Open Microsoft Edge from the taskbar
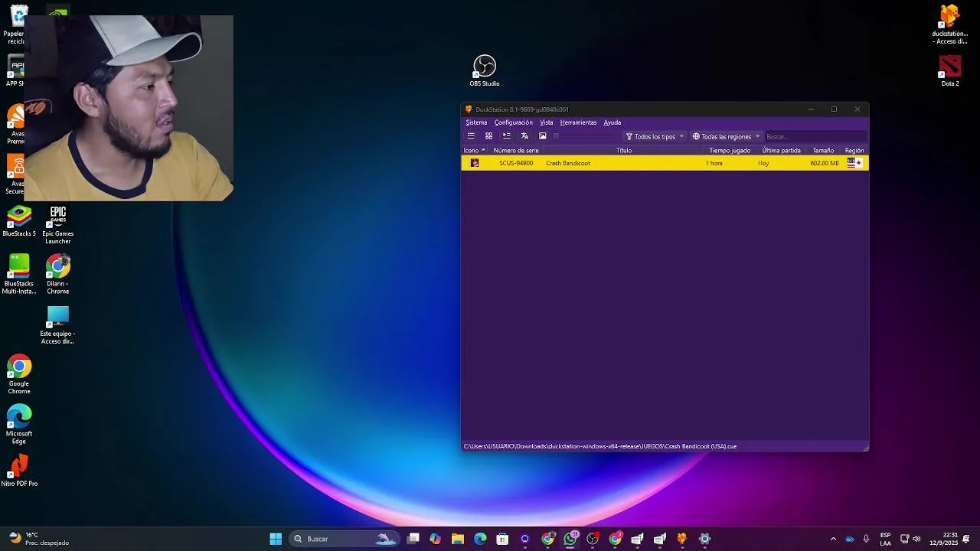Viewport: 980px width, 551px height. click(x=480, y=539)
